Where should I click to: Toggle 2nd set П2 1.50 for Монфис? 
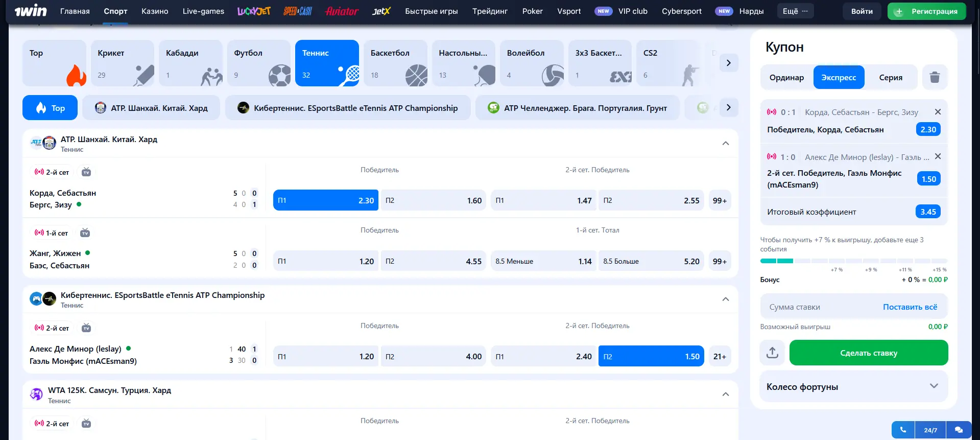pos(651,356)
